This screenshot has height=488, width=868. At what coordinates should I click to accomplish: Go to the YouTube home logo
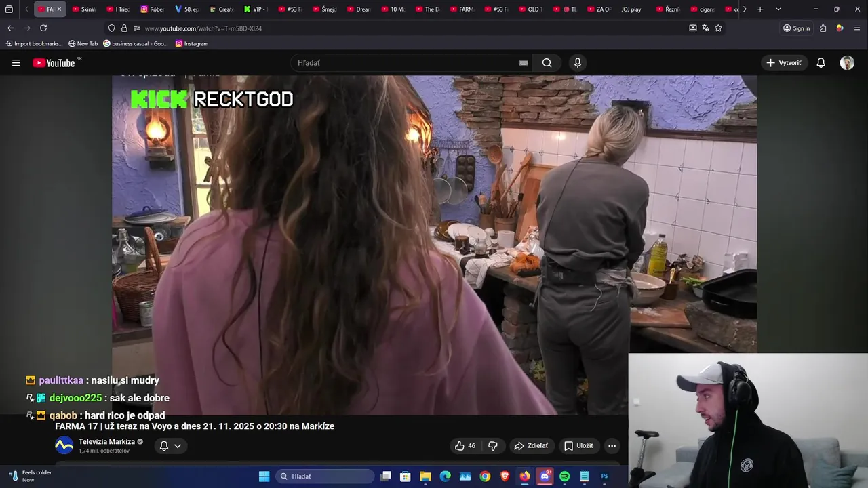pos(54,63)
